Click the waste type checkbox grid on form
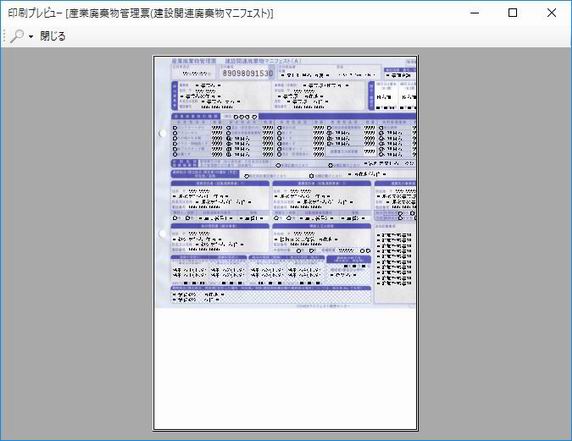Viewport: 572px width, 441px height. [294, 141]
